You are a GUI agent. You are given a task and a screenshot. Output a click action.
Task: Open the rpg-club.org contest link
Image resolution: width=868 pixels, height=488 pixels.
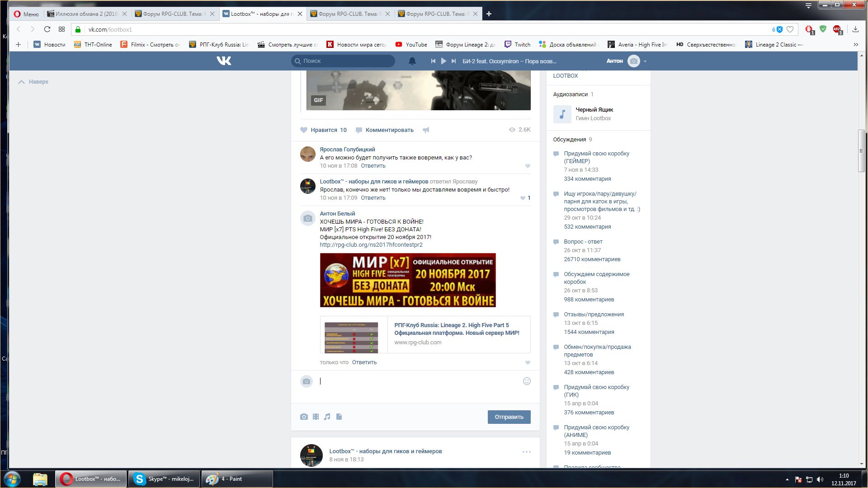pos(371,245)
